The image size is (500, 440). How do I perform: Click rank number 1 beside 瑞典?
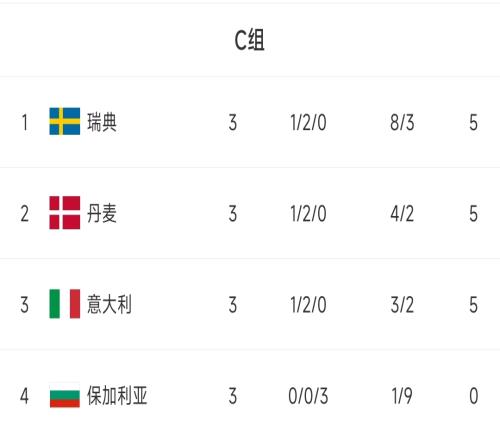pyautogui.click(x=25, y=122)
